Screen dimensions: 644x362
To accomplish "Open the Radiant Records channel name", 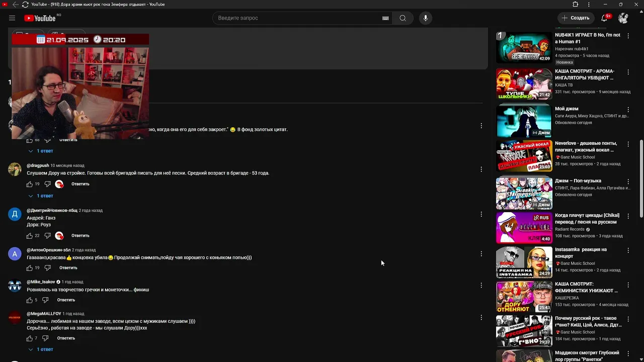I will [570, 229].
